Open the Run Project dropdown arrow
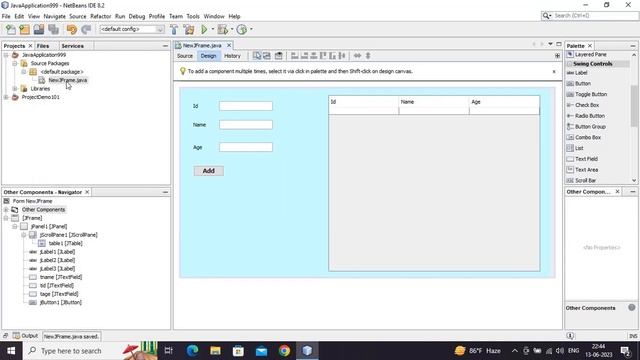The height and width of the screenshot is (360, 640). 213,29
